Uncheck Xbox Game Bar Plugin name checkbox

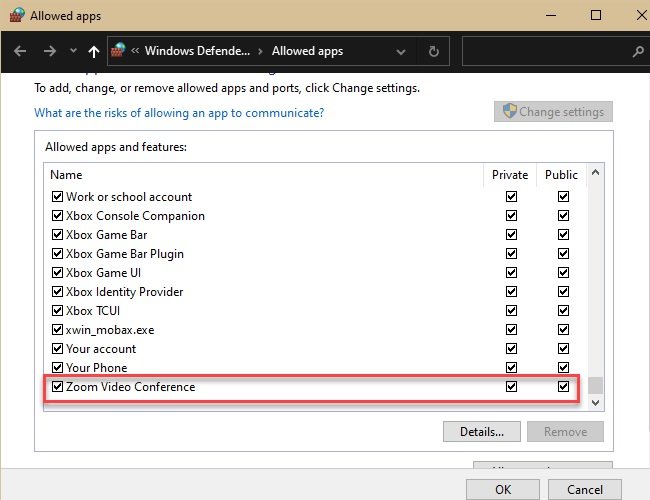tap(57, 254)
